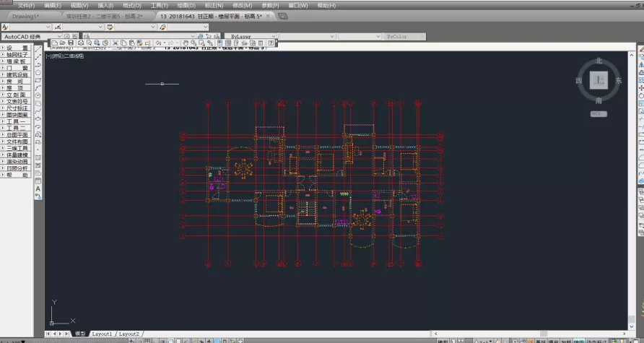Switch to the Layout1 tab

(102, 334)
